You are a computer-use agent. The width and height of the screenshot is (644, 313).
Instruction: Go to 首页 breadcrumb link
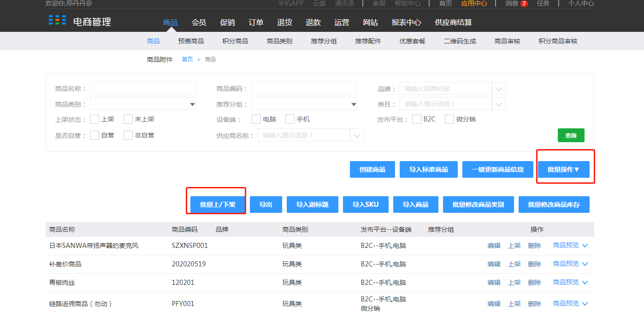pos(188,60)
